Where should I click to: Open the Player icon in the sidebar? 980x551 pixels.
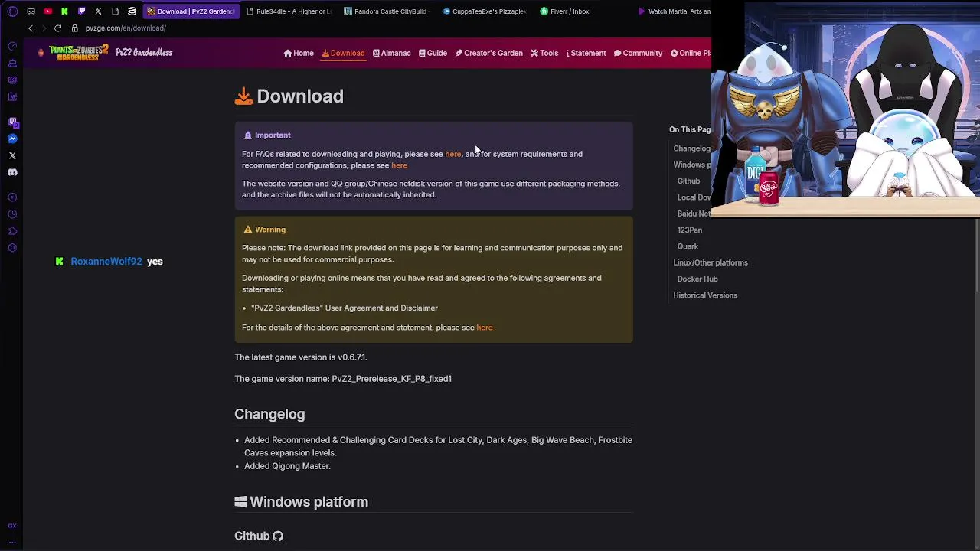tap(12, 197)
